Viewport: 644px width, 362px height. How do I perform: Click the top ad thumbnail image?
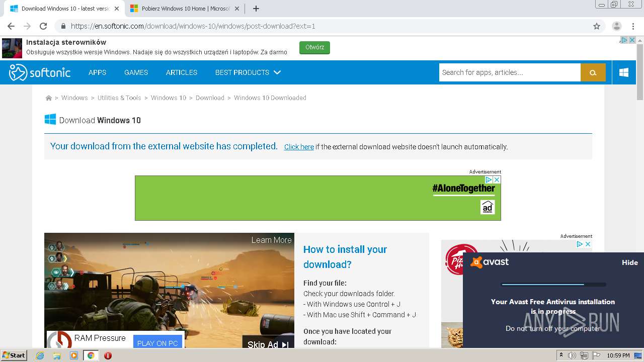[x=12, y=48]
